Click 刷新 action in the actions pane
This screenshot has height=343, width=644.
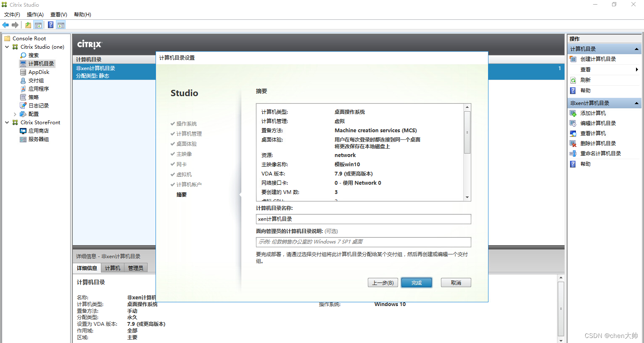(586, 80)
